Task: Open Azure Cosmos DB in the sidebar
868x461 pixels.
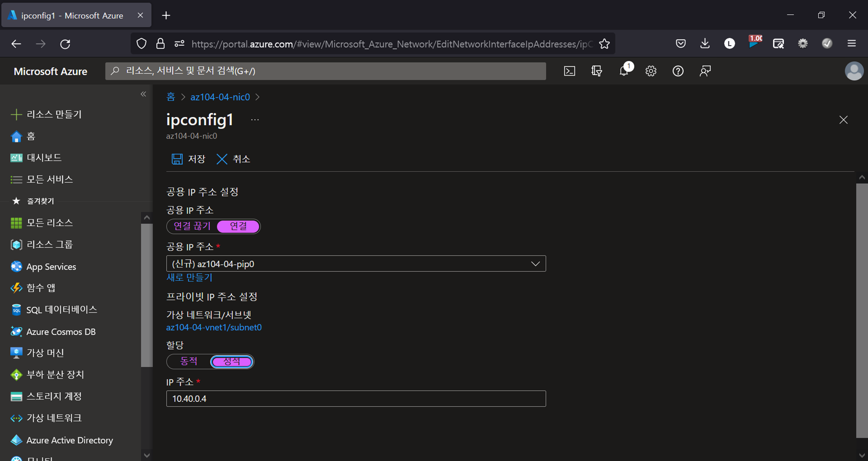Action: click(53, 331)
